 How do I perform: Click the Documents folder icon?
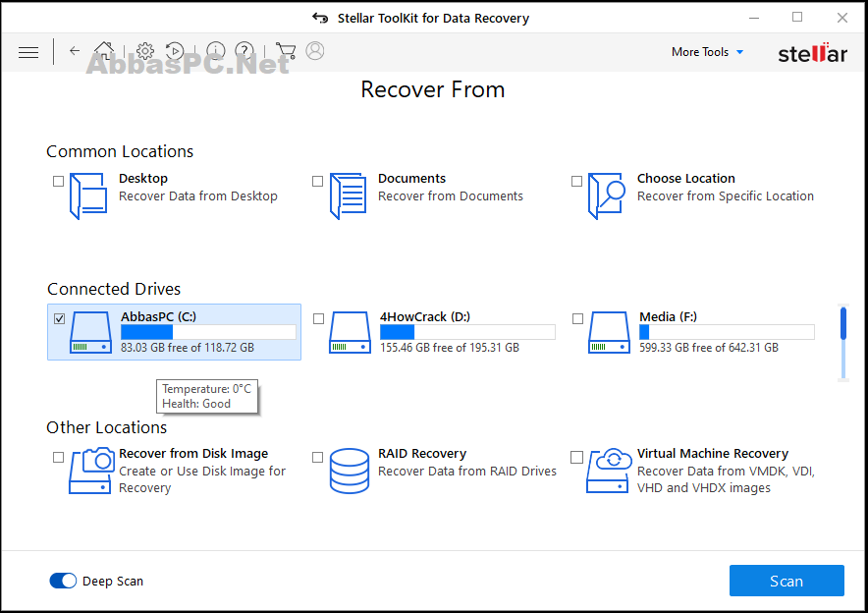(348, 195)
